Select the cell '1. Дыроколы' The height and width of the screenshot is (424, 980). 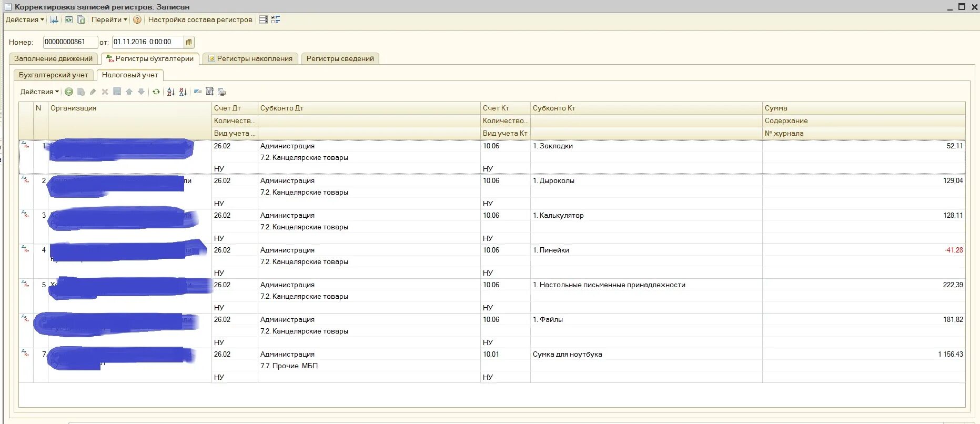pyautogui.click(x=646, y=180)
